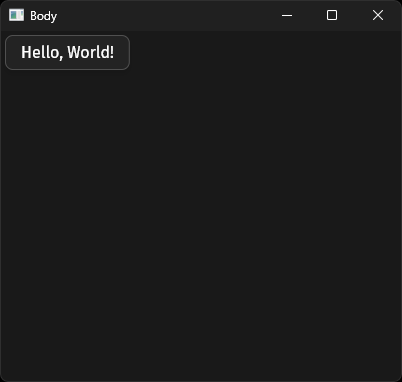The image size is (402, 382).
Task: Minimize the Body window
Action: point(287,15)
